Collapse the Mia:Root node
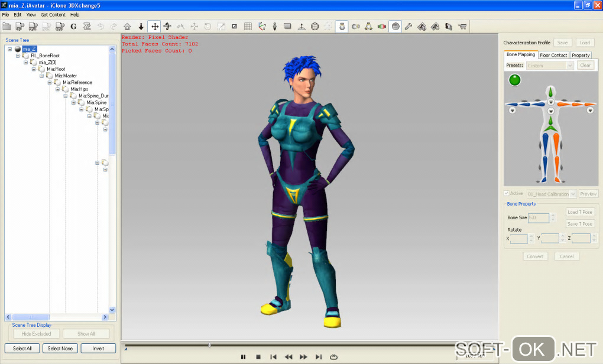The width and height of the screenshot is (603, 364). (34, 69)
